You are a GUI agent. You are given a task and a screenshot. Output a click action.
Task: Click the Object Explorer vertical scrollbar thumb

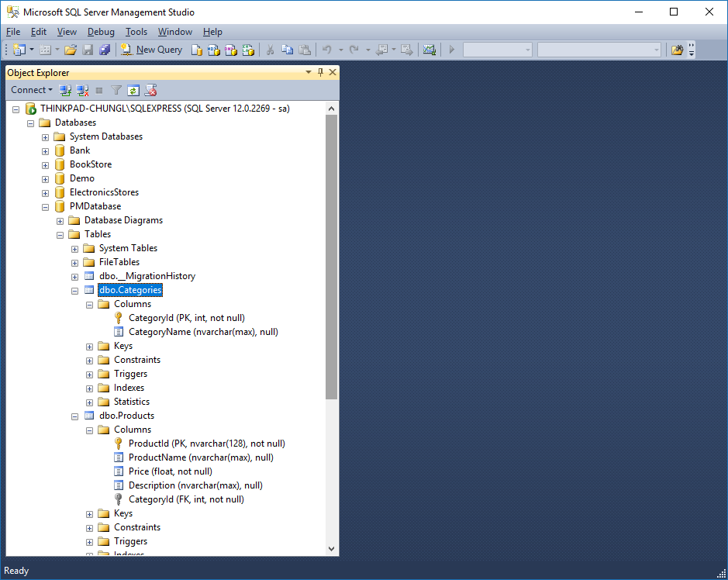(332, 257)
